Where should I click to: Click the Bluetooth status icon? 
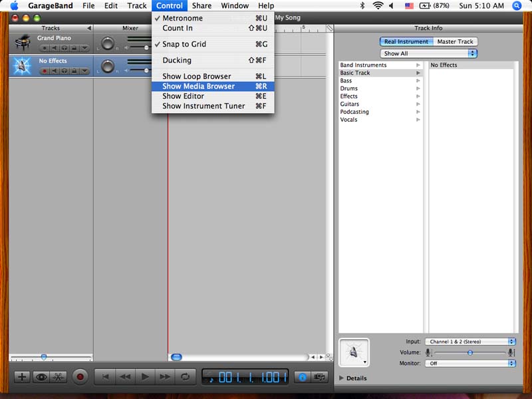(362, 5)
